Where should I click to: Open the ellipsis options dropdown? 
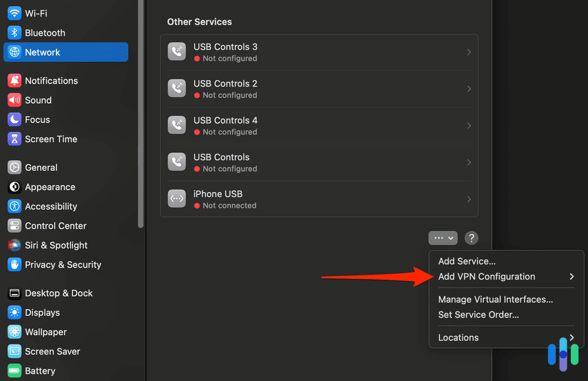point(443,238)
